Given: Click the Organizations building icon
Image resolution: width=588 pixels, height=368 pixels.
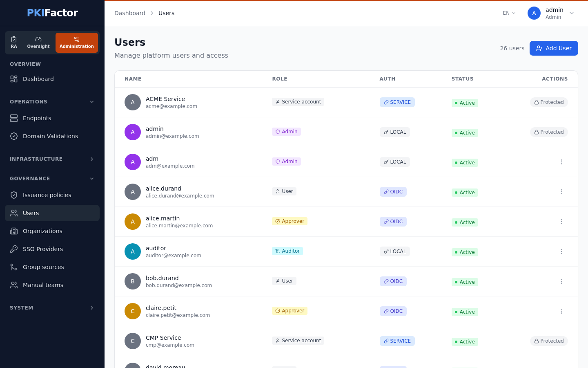Looking at the screenshot, I should (x=14, y=231).
